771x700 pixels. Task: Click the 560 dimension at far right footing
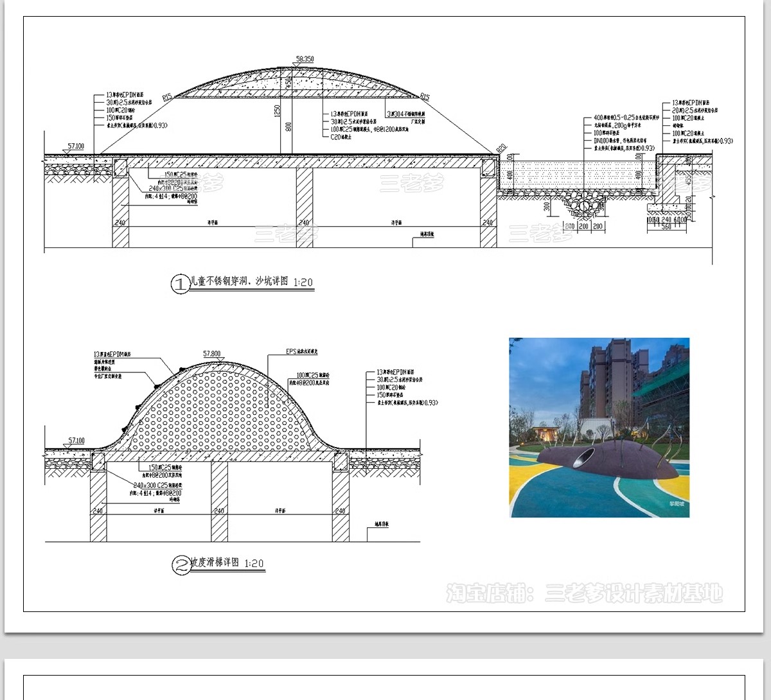pos(666,227)
